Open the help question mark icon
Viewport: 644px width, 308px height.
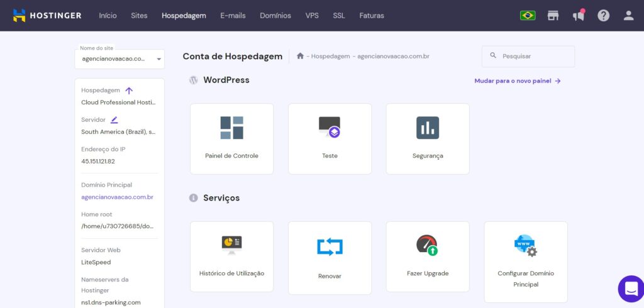(x=603, y=16)
